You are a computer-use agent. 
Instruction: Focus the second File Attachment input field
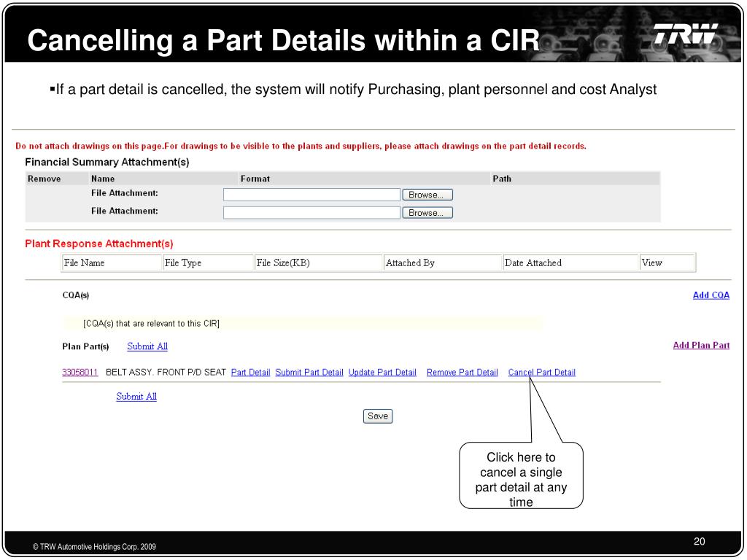(311, 213)
